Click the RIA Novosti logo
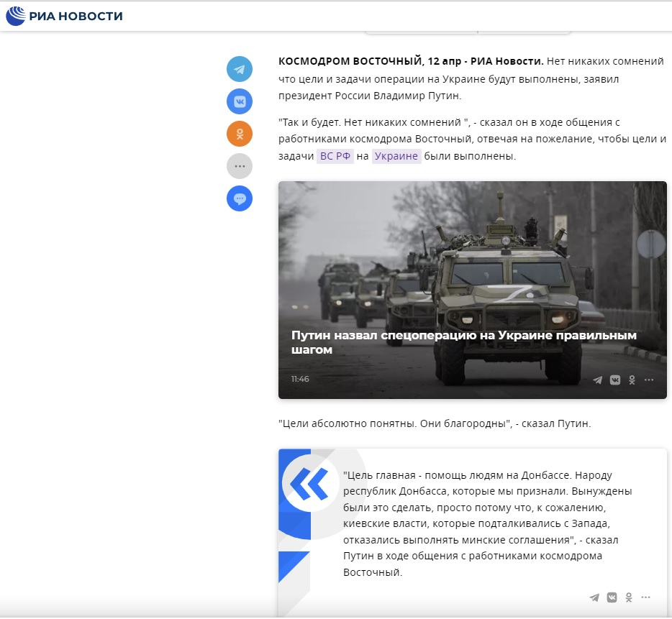Screen dimensions: 672x619 (x=65, y=16)
